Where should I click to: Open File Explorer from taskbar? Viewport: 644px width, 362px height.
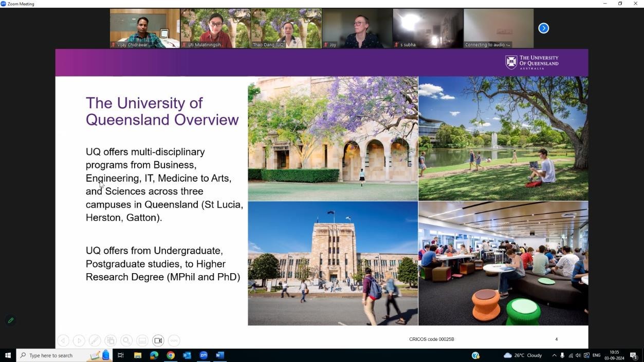(x=138, y=355)
